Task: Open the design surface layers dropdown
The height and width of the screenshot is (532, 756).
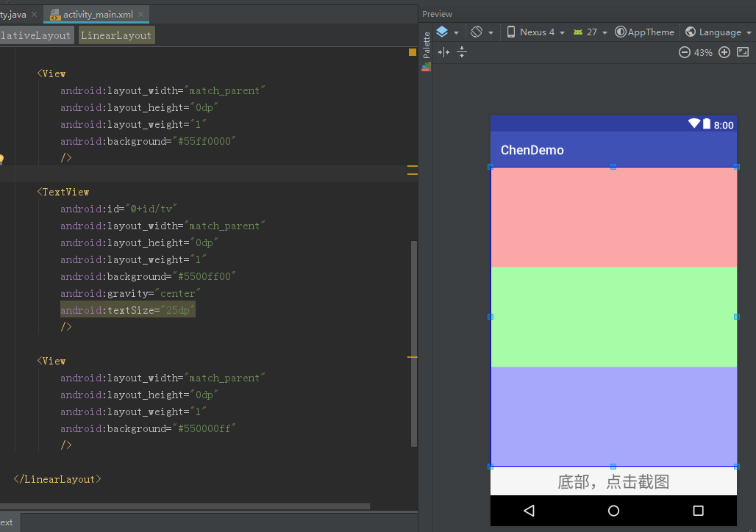Action: (x=442, y=32)
